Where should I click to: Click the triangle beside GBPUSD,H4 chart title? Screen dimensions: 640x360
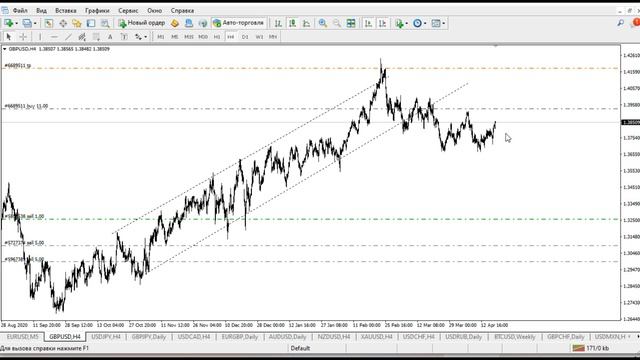[x=4, y=49]
